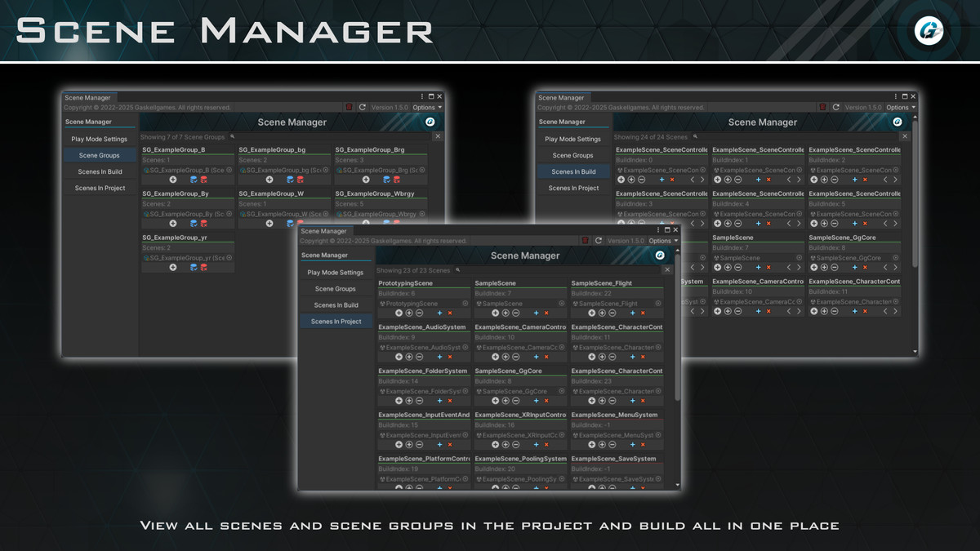Image resolution: width=980 pixels, height=551 pixels.
Task: Click the plus circle icon under SG_ExampleGroup_B
Action: pyautogui.click(x=173, y=180)
